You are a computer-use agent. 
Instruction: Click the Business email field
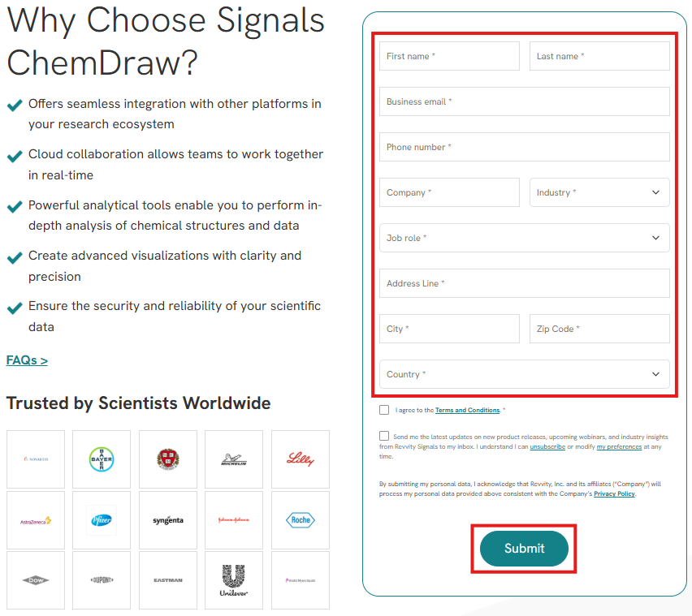[524, 101]
